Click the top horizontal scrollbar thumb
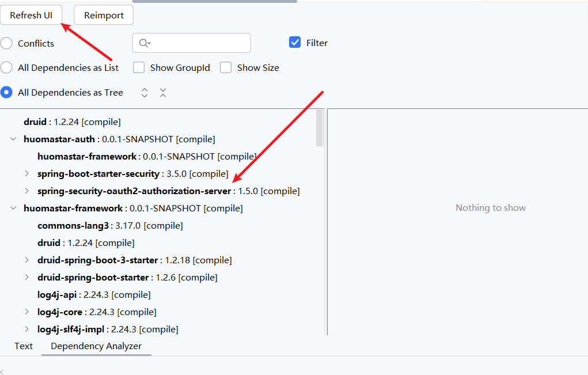The image size is (588, 375). click(214, 1)
